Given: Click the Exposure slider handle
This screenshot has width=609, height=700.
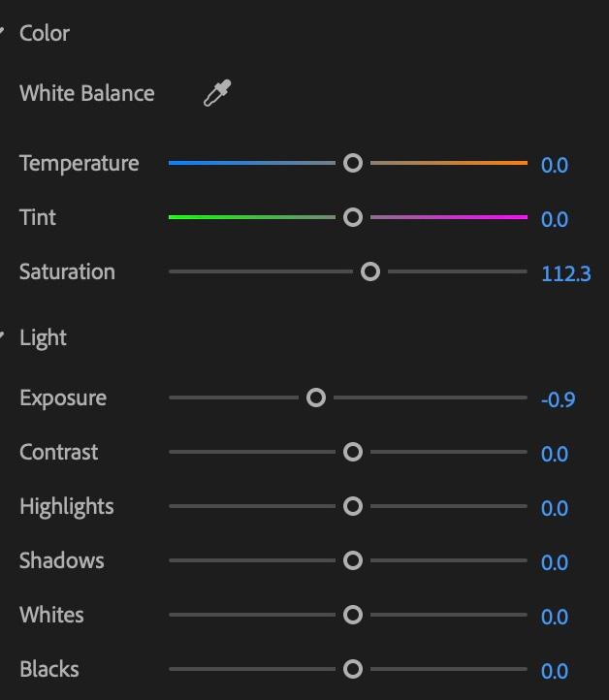Looking at the screenshot, I should click(315, 398).
